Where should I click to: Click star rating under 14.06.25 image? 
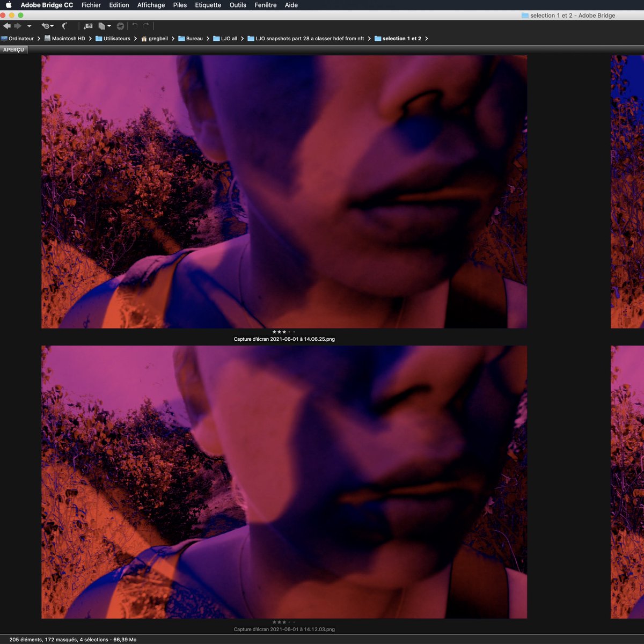point(284,332)
